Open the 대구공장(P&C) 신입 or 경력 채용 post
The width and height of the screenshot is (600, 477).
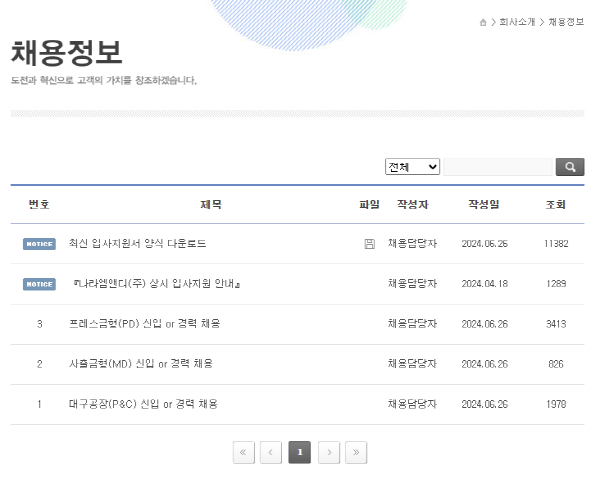143,404
